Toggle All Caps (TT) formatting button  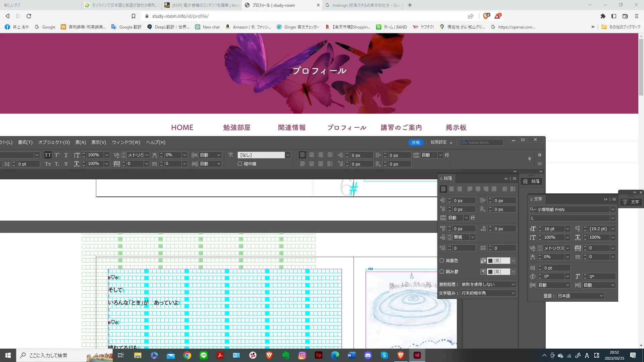click(x=48, y=155)
